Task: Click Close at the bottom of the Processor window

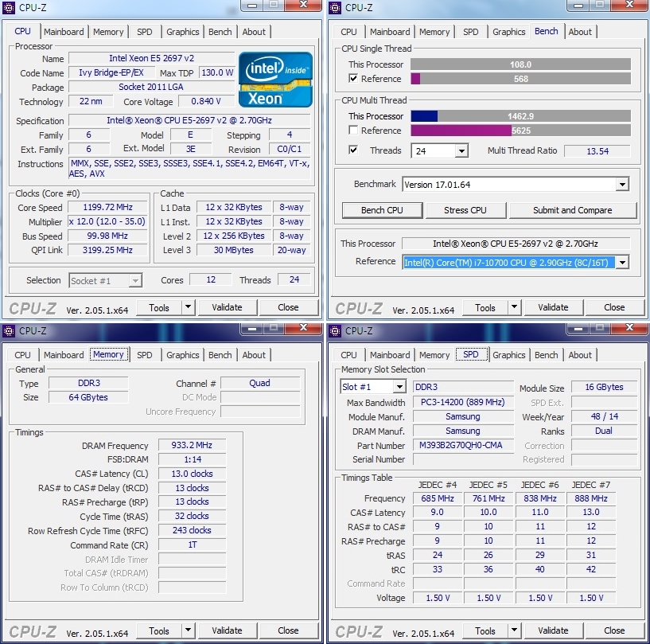Action: (288, 307)
